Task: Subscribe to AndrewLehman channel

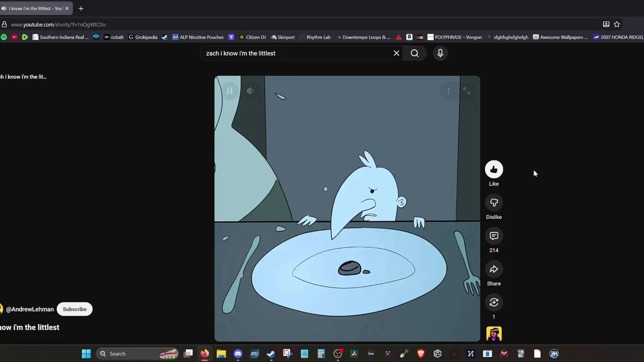Action: 74,309
